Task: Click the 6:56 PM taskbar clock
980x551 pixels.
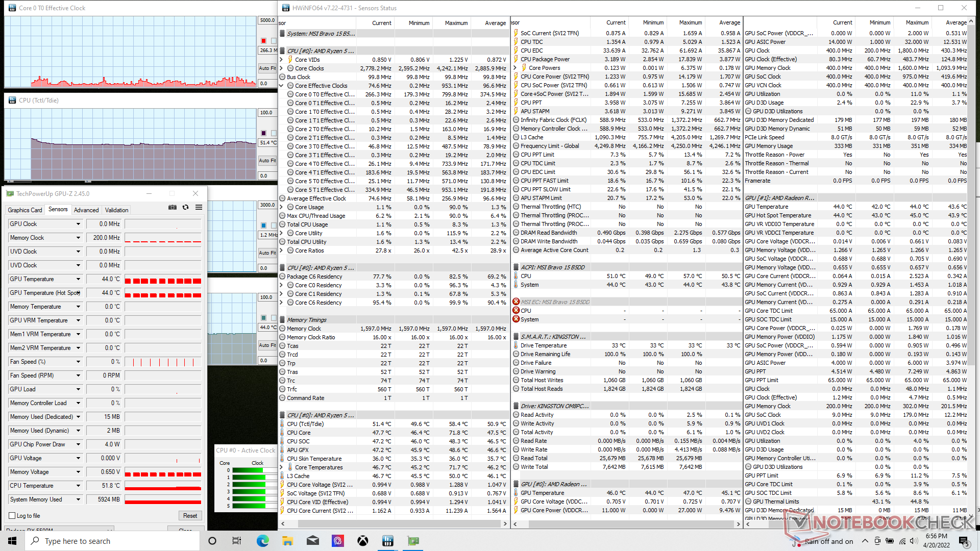Action: click(936, 541)
